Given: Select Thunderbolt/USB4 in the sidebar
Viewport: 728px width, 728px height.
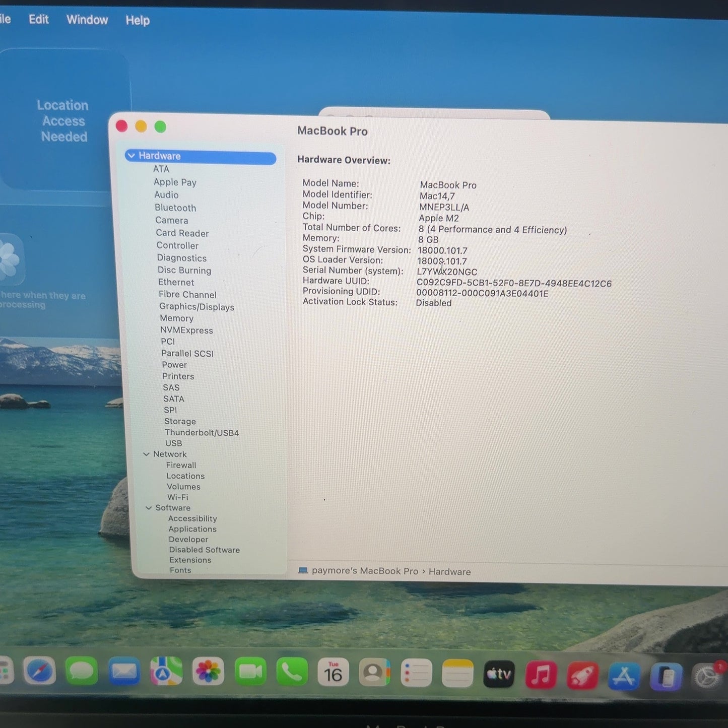Looking at the screenshot, I should point(202,432).
